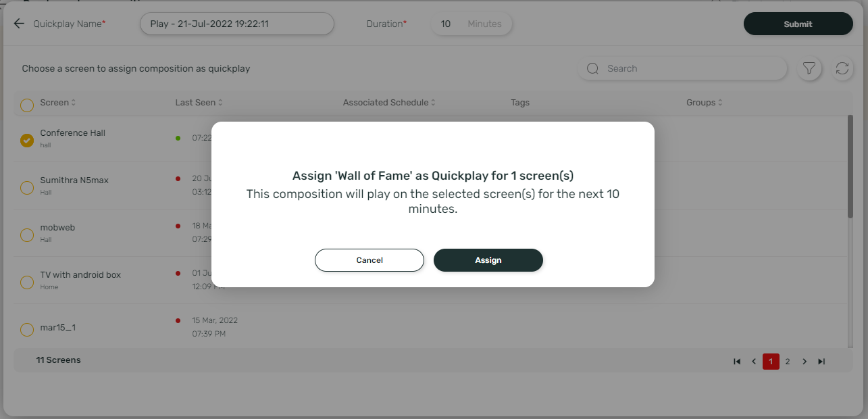Click the Conference Hall screen name
Image resolution: width=868 pixels, height=419 pixels.
pyautogui.click(x=73, y=133)
